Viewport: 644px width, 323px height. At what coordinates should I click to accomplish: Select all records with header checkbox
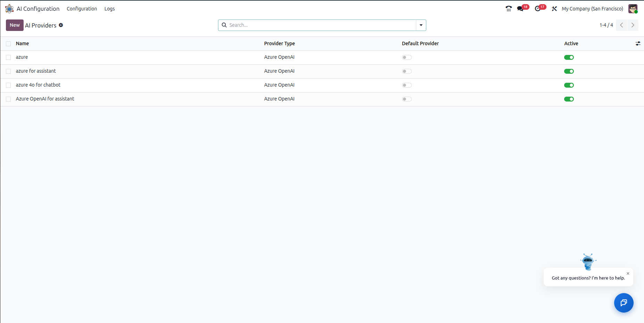click(8, 43)
